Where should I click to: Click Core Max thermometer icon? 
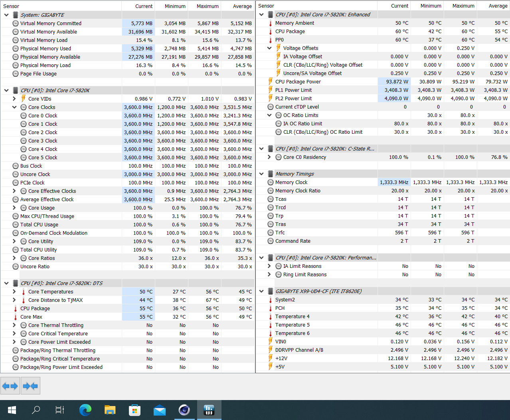(x=16, y=317)
